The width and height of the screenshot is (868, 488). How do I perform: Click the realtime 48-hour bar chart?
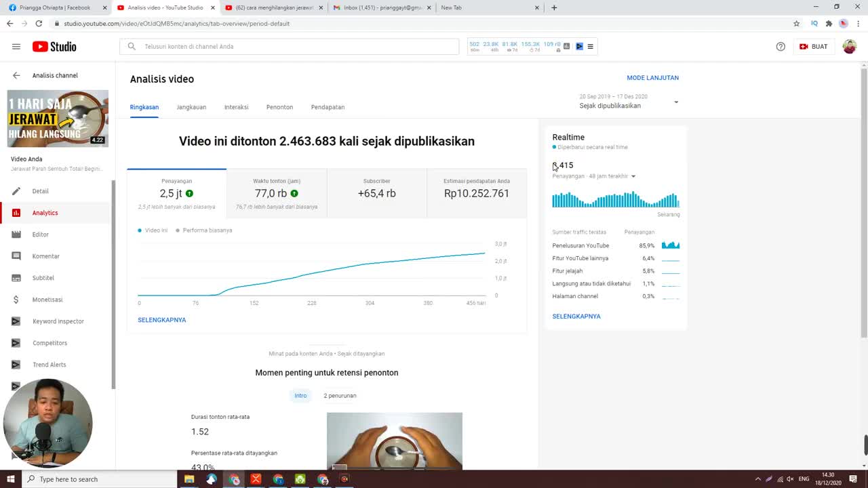[616, 199]
